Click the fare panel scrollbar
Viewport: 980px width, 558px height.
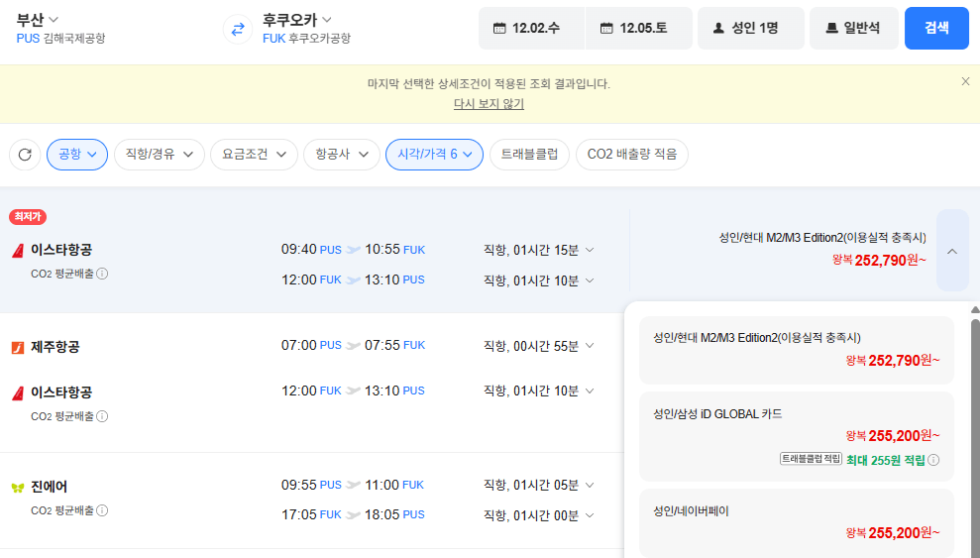(975, 437)
